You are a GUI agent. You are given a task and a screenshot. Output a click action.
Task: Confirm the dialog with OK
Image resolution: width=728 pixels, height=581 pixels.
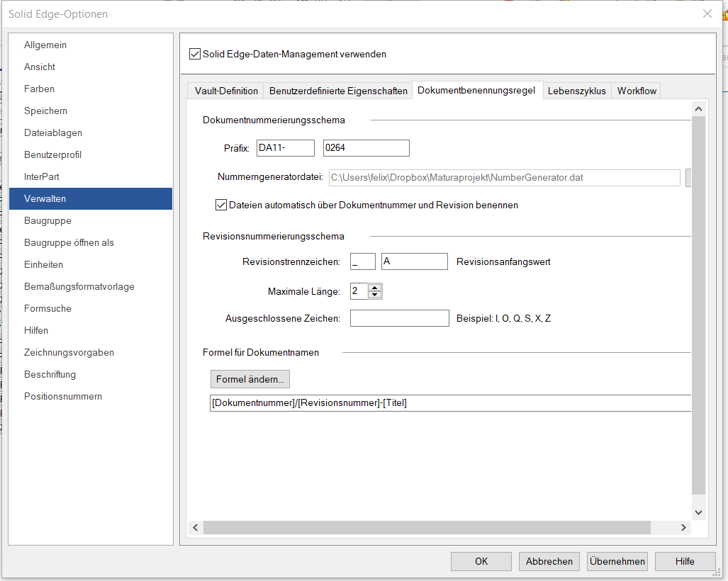[481, 561]
